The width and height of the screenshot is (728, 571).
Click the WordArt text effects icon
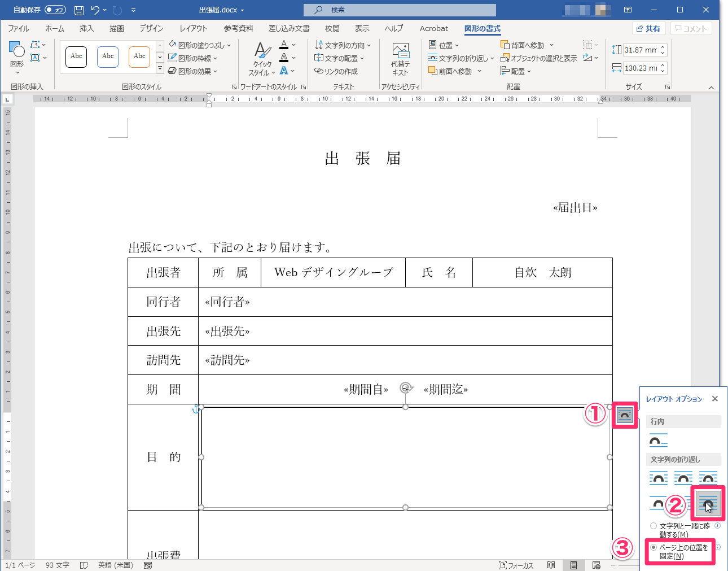coord(284,71)
